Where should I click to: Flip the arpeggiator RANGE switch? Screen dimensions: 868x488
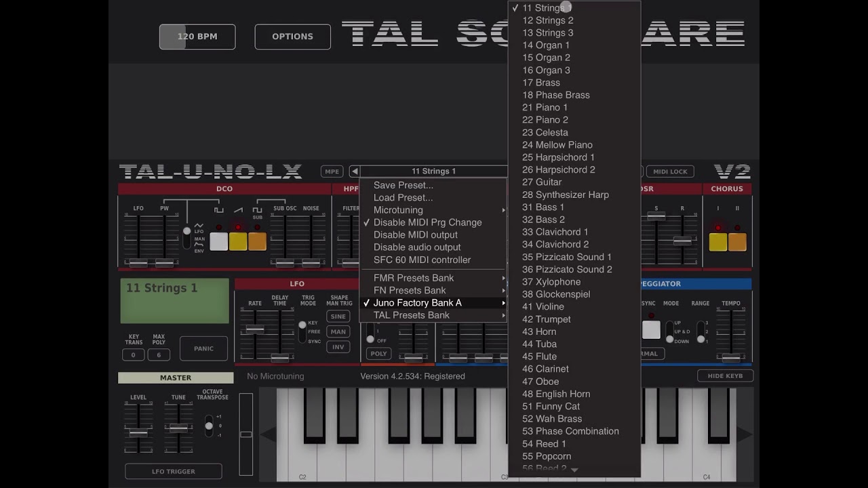(x=701, y=332)
